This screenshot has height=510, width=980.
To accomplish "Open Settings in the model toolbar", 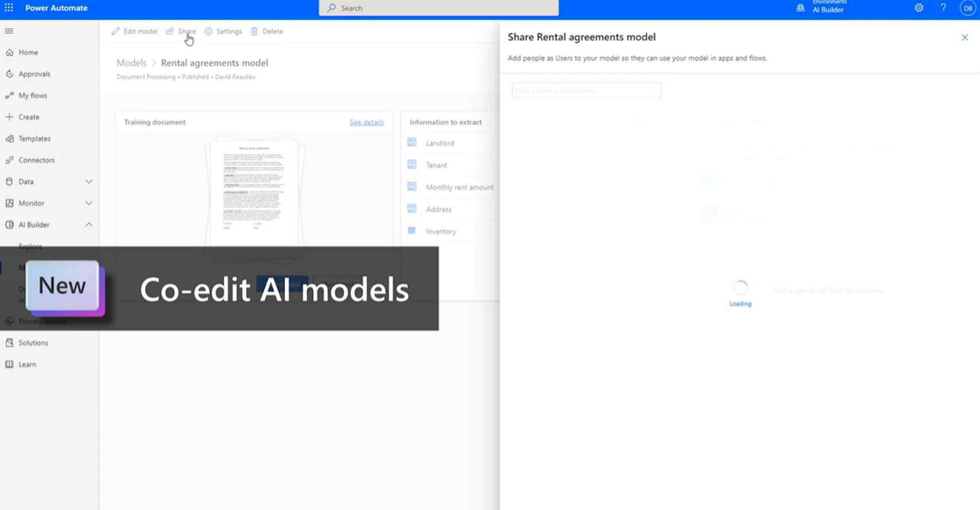I will click(x=223, y=32).
